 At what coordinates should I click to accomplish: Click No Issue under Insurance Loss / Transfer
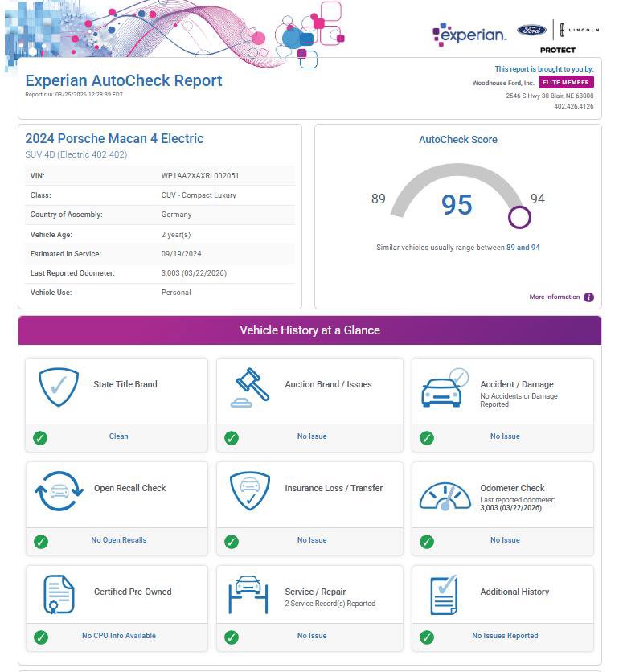[312, 540]
